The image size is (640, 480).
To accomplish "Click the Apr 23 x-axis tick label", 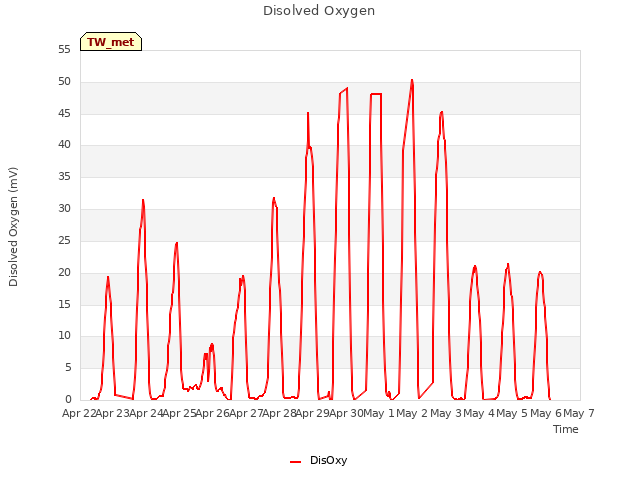I will 112,413.
